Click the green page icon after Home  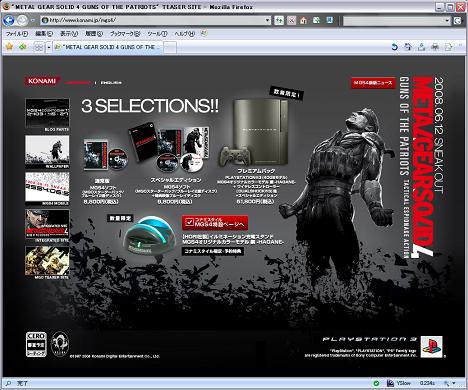point(316,20)
